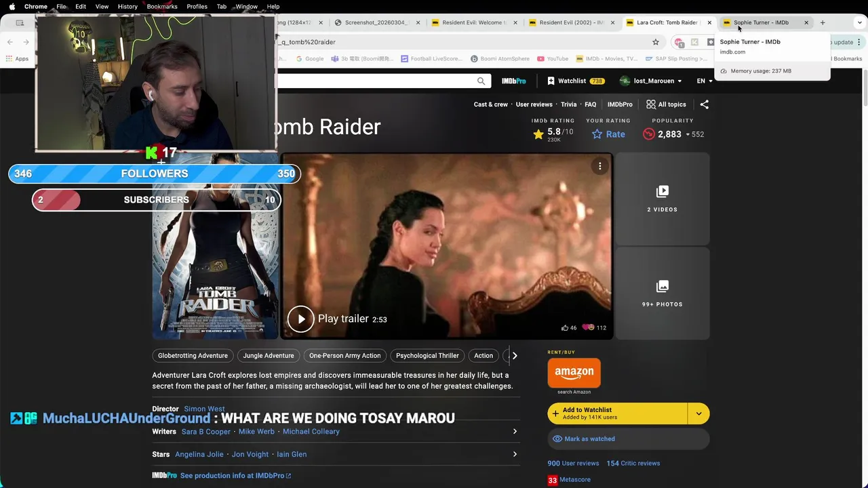Open writer Sara B Cooper link

click(x=206, y=431)
